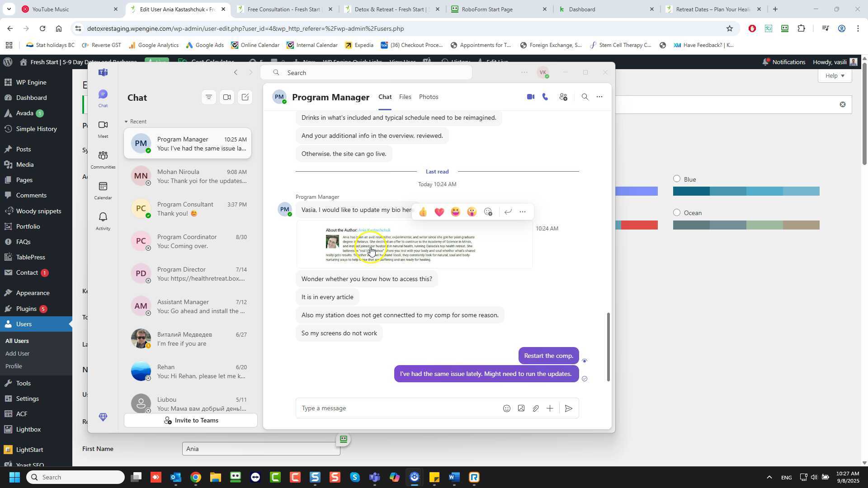This screenshot has height=488, width=868.
Task: Attach a file to the message
Action: click(535, 408)
